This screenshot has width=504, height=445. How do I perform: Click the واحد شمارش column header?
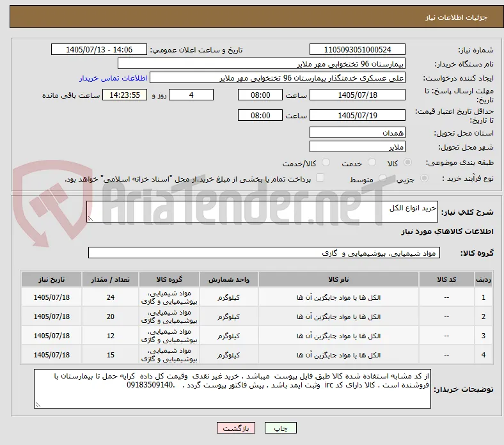pos(229,279)
